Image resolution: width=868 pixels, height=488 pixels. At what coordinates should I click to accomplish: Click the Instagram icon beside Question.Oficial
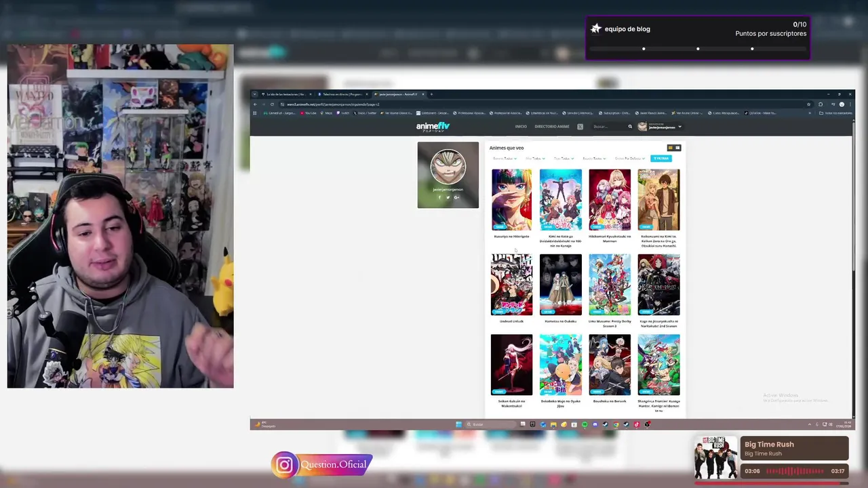tap(284, 465)
